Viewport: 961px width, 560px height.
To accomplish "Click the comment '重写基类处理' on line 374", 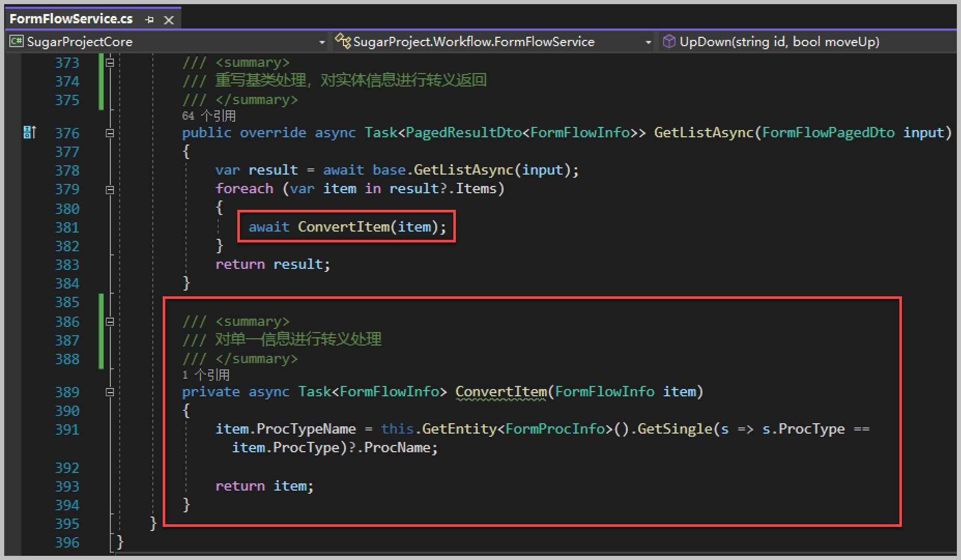I will tap(261, 80).
